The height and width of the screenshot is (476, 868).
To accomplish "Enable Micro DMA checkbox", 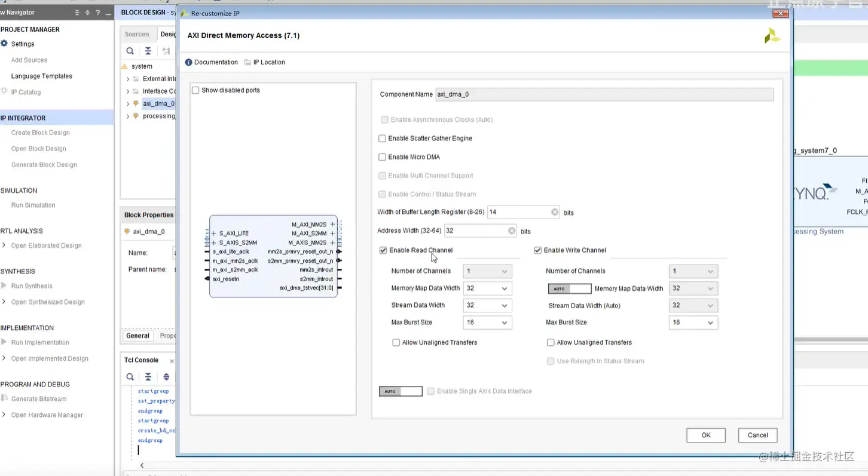I will 382,157.
